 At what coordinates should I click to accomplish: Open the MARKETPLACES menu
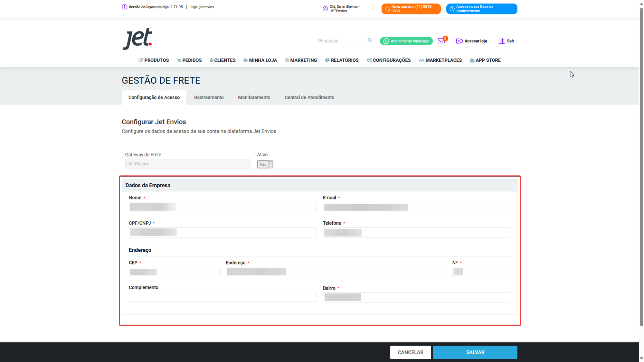(440, 60)
